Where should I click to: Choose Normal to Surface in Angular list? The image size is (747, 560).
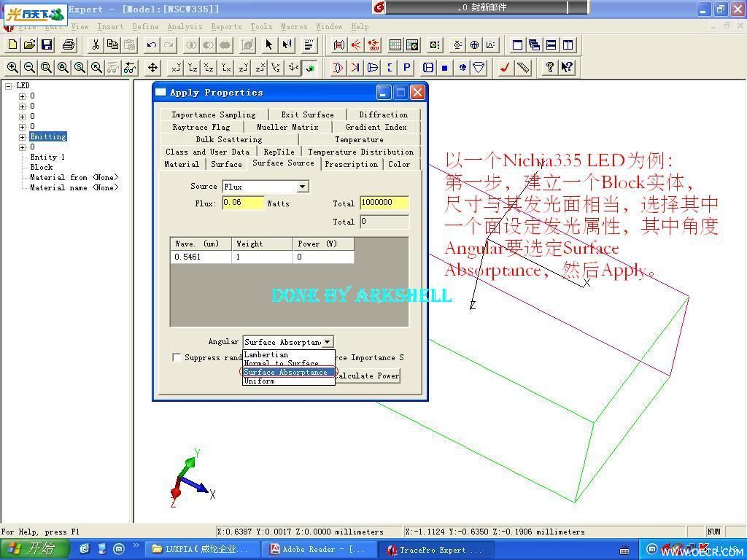click(289, 363)
